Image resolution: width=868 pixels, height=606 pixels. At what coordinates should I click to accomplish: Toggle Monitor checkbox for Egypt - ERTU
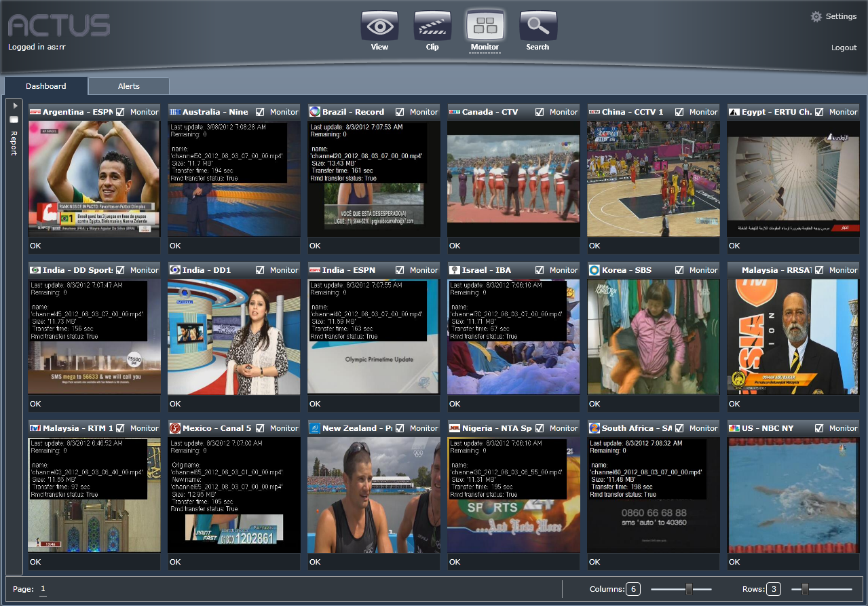point(819,112)
